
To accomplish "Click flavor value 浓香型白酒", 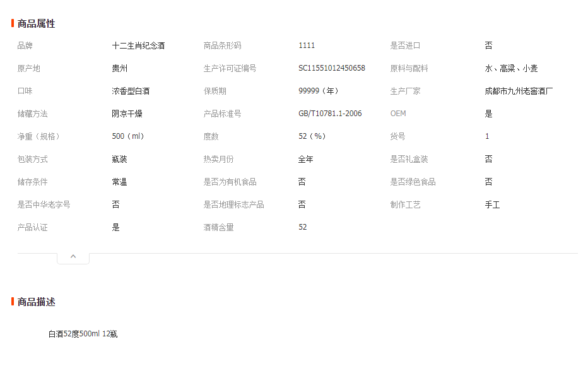I will pos(131,92).
